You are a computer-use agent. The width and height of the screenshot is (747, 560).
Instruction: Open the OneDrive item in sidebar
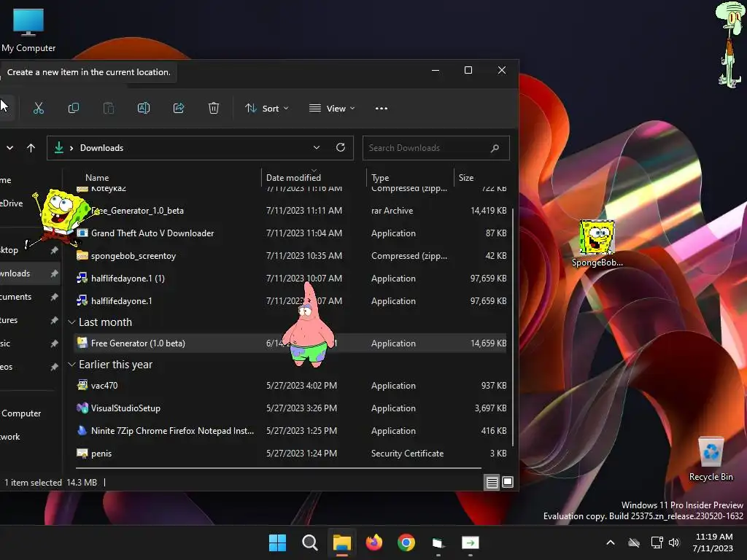coord(29,203)
